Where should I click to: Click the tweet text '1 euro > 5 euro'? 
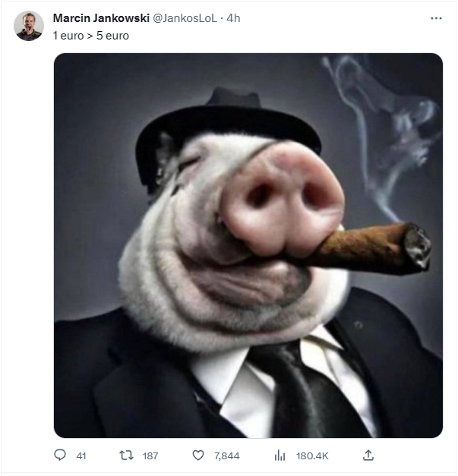coord(91,36)
